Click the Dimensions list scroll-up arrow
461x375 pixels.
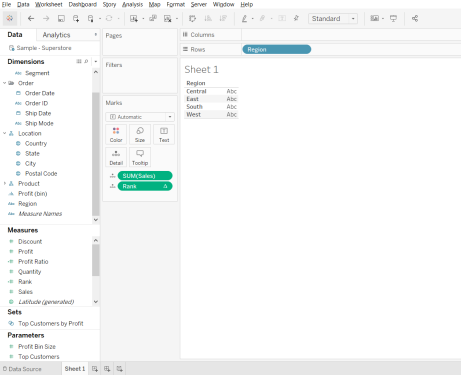(x=96, y=72)
